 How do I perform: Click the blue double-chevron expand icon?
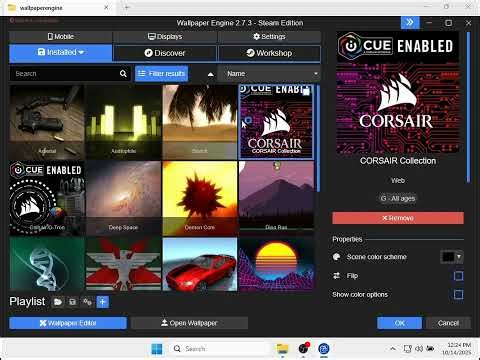[x=410, y=23]
